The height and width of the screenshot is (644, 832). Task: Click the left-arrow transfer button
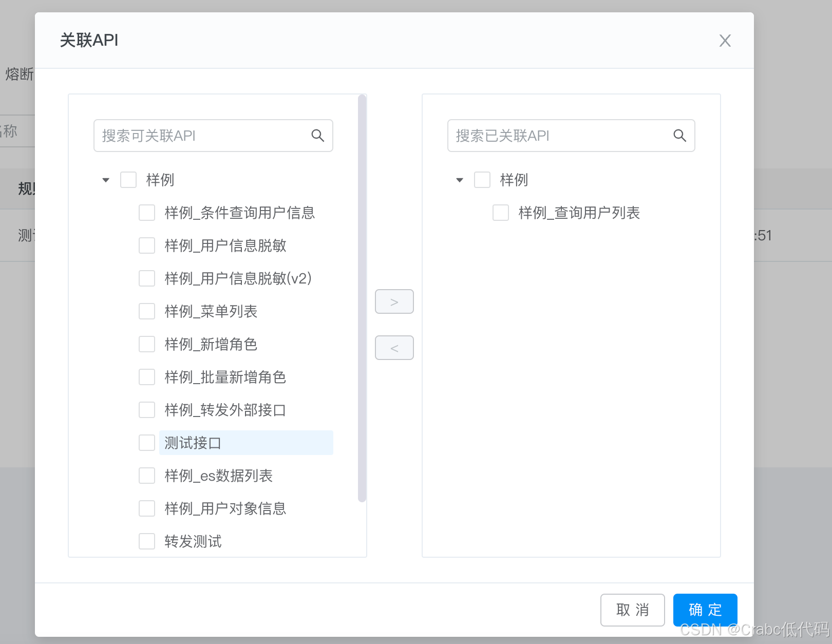[394, 348]
